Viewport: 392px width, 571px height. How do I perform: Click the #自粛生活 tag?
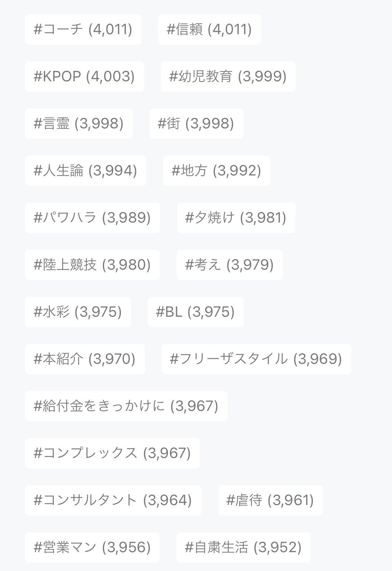pos(243,547)
